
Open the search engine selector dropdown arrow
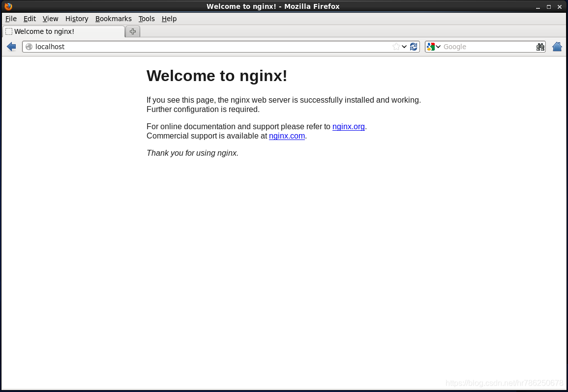438,47
